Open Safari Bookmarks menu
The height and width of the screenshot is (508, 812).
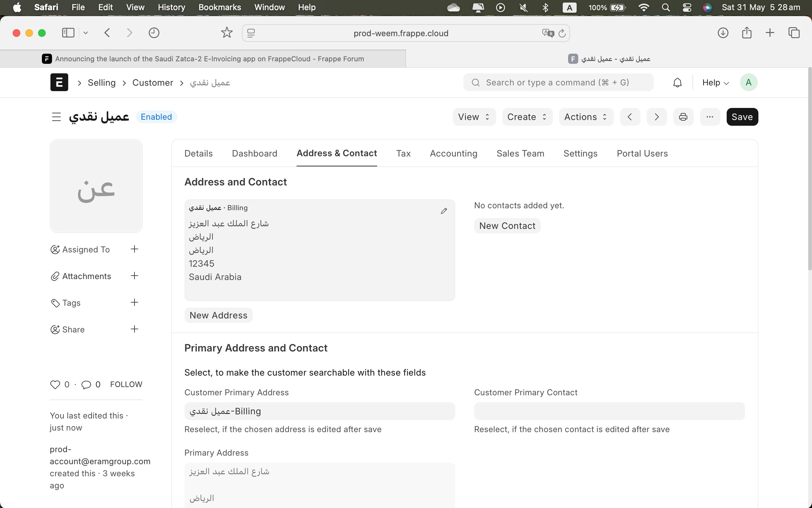(220, 7)
